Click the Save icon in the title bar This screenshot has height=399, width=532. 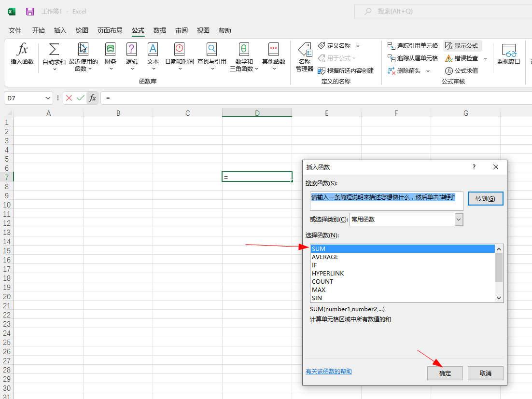30,11
